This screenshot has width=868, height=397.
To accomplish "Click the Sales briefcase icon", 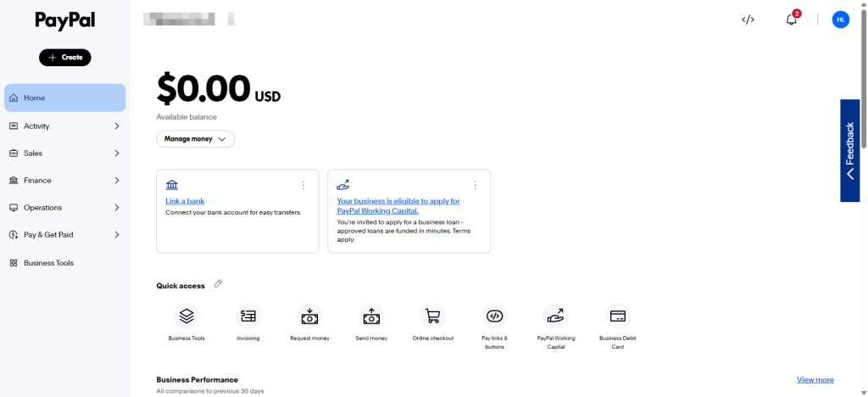I will point(14,154).
